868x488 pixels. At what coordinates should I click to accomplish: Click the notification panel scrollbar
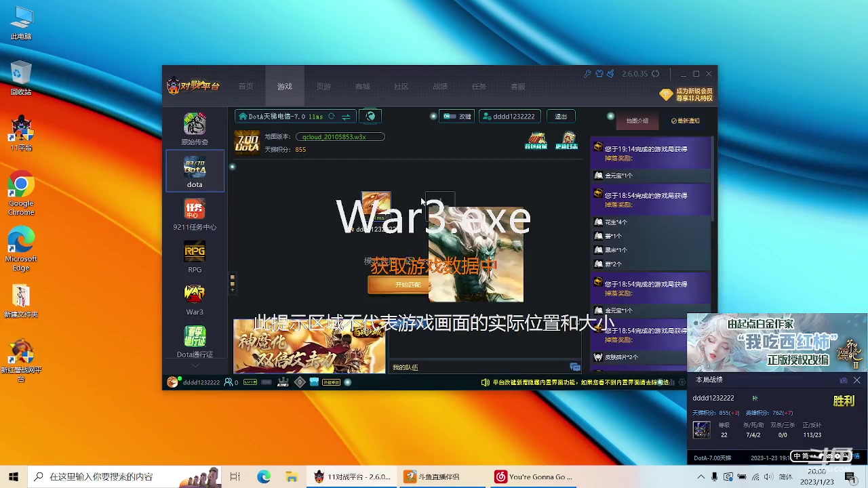pyautogui.click(x=713, y=178)
